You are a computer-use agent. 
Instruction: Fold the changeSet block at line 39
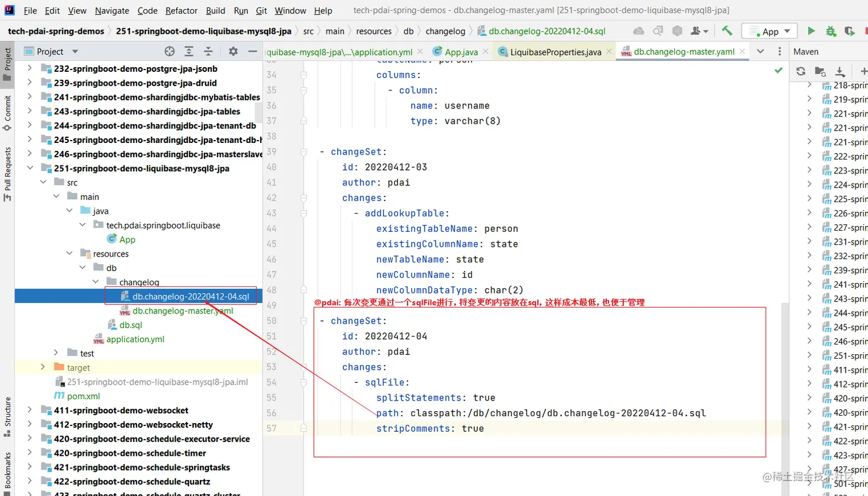coord(304,152)
